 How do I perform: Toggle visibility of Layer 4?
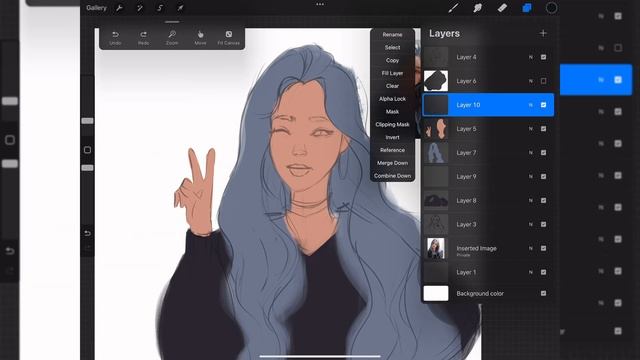[x=543, y=57]
